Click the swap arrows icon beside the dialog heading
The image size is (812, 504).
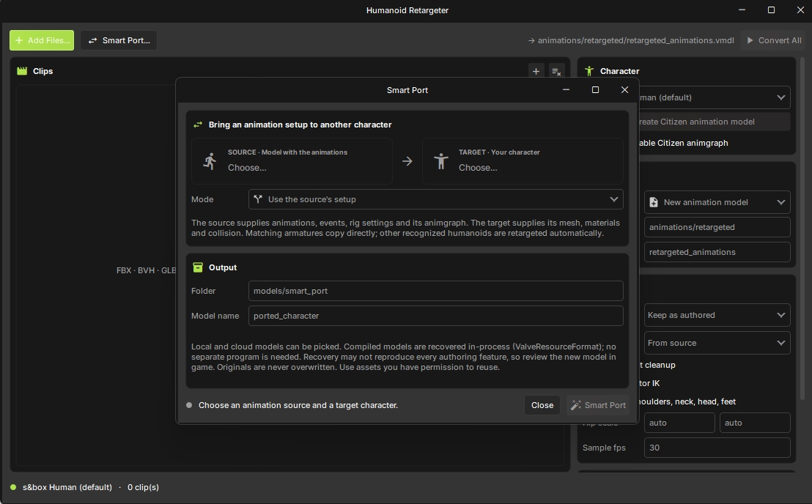point(198,125)
